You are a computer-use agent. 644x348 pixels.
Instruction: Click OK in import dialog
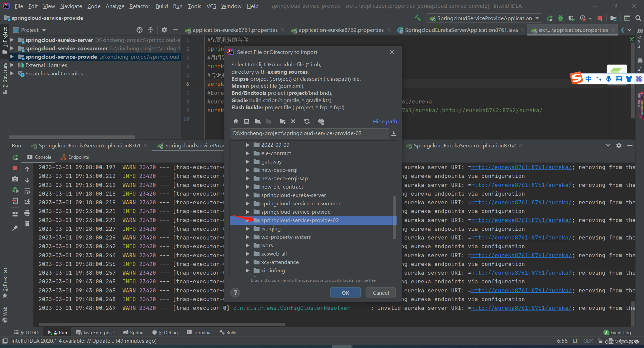pos(345,292)
